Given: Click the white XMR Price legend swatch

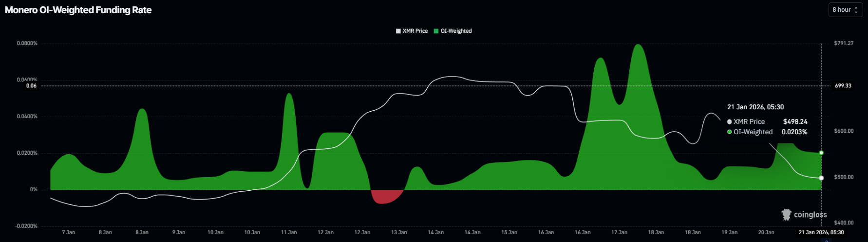Looking at the screenshot, I should pyautogui.click(x=398, y=31).
